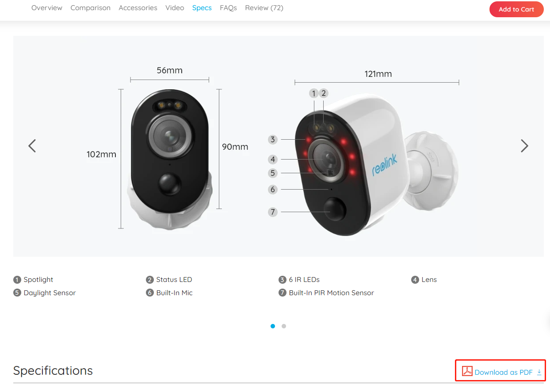Select the second carousel dot indicator
The width and height of the screenshot is (550, 392).
pyautogui.click(x=284, y=326)
